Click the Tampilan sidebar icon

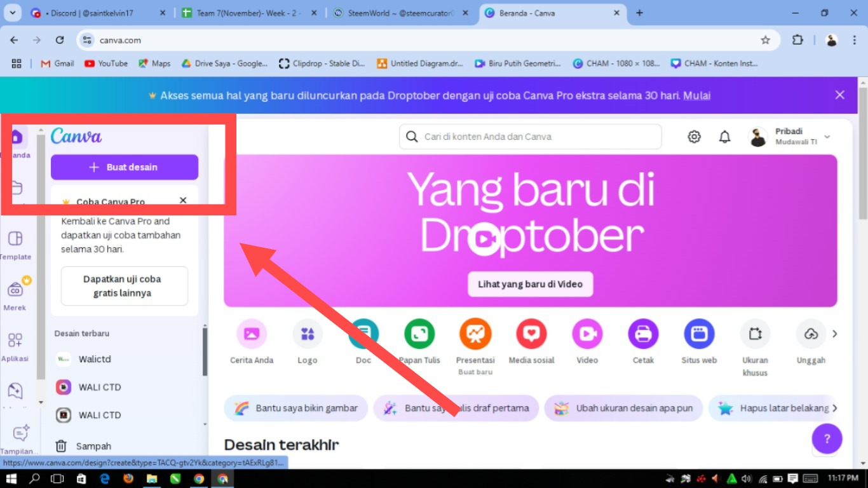[21, 433]
